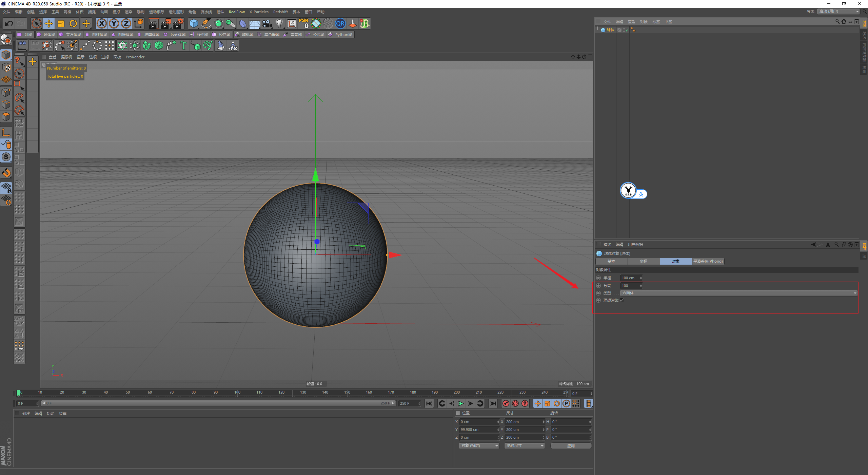Open the 对象 (相对) coordinate dropdown
The height and width of the screenshot is (475, 868).
pos(479,445)
